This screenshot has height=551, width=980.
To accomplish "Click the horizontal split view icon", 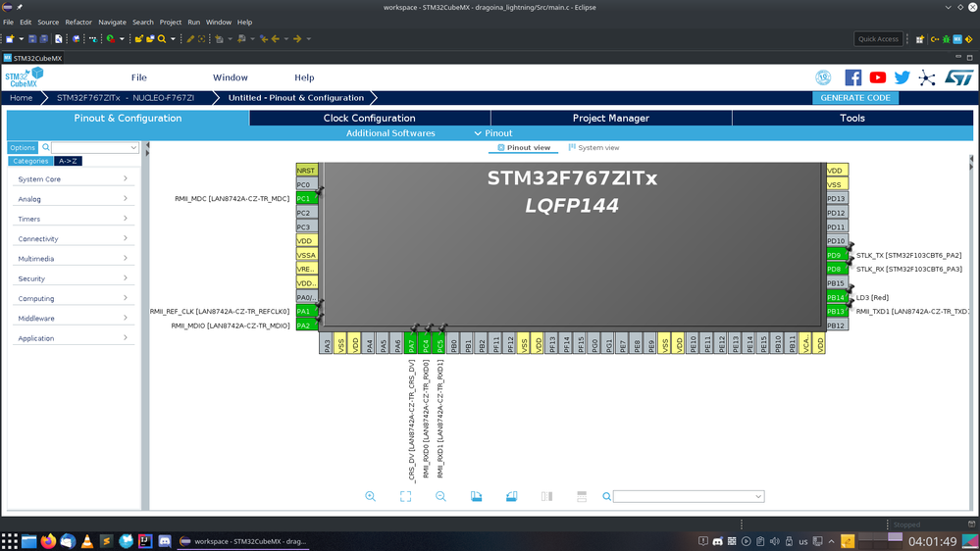I will pyautogui.click(x=582, y=496).
